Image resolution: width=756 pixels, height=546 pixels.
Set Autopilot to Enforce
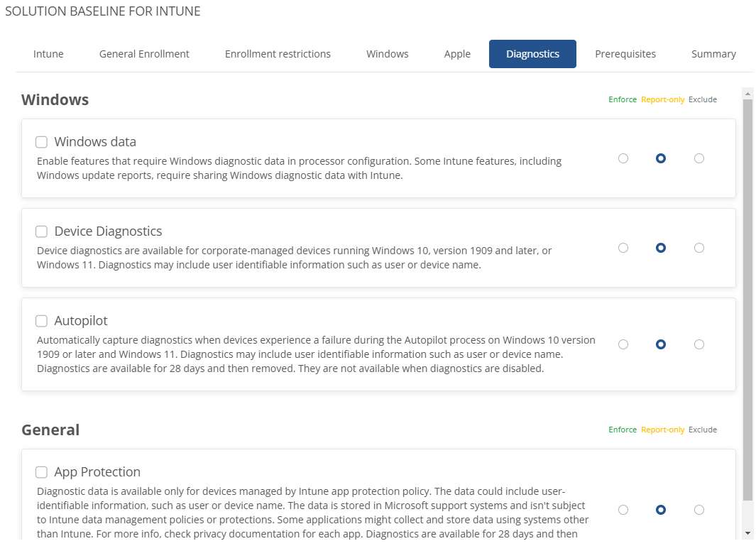[623, 344]
